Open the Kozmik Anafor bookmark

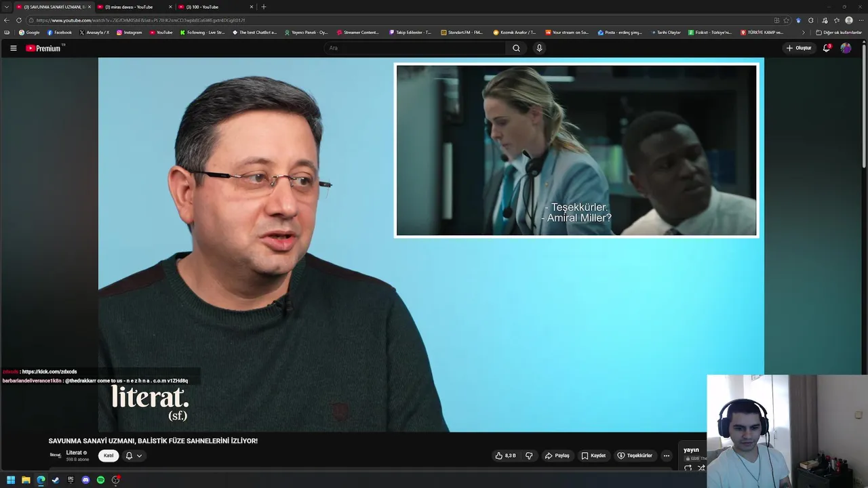point(514,33)
